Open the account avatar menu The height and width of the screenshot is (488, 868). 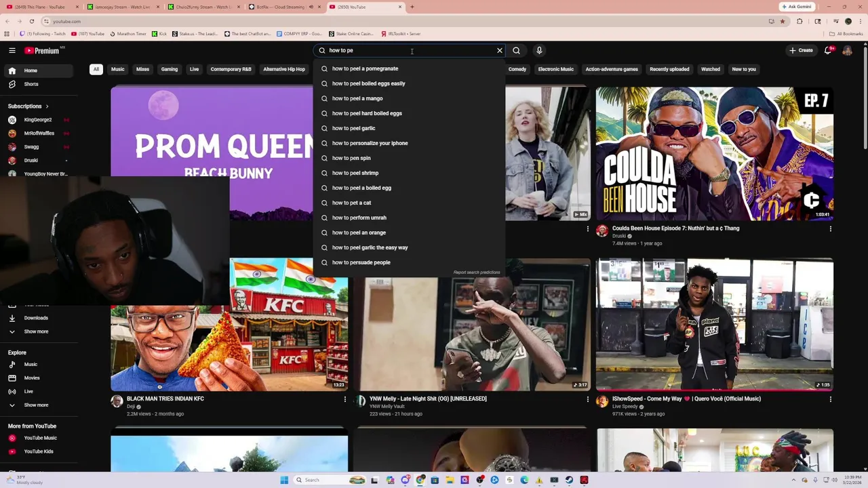click(847, 50)
